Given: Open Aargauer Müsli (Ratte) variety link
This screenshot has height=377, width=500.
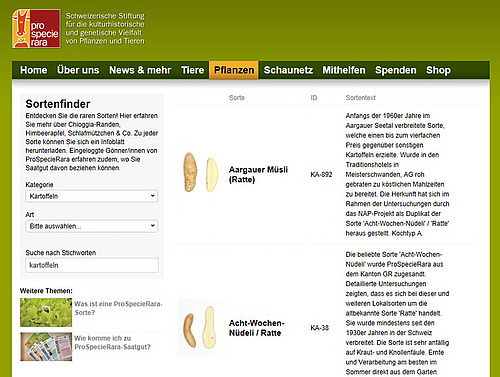Looking at the screenshot, I should (258, 174).
